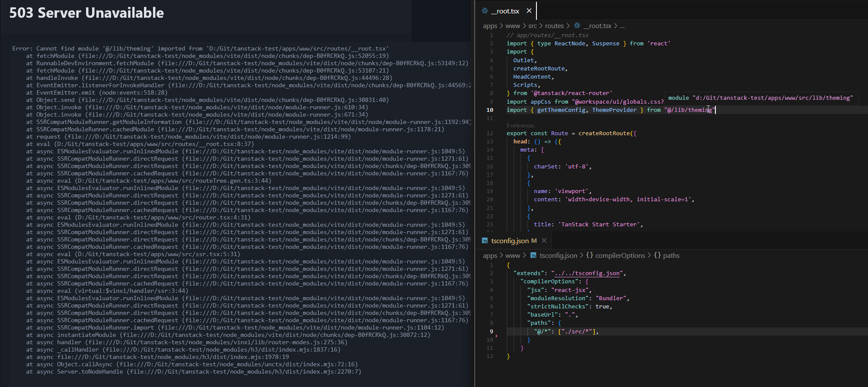This screenshot has width=868, height=387.
Task: Click line number 10 in __root.tsx gutter
Action: 490,110
